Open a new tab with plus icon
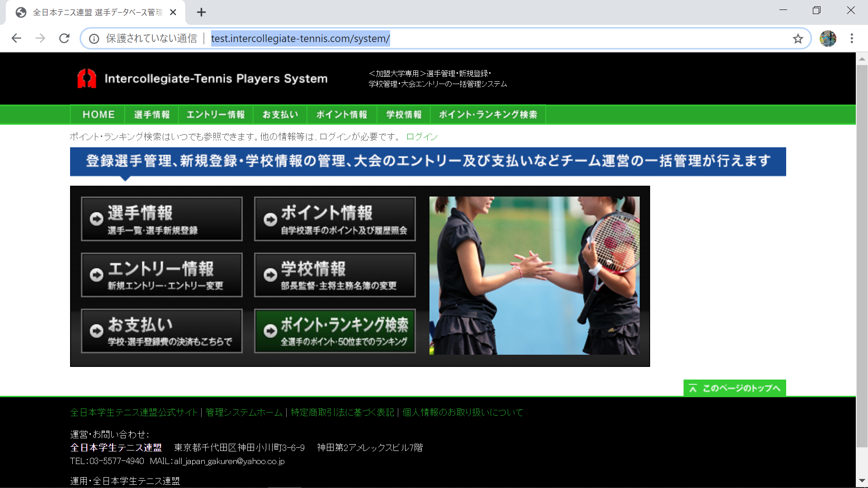 (201, 12)
